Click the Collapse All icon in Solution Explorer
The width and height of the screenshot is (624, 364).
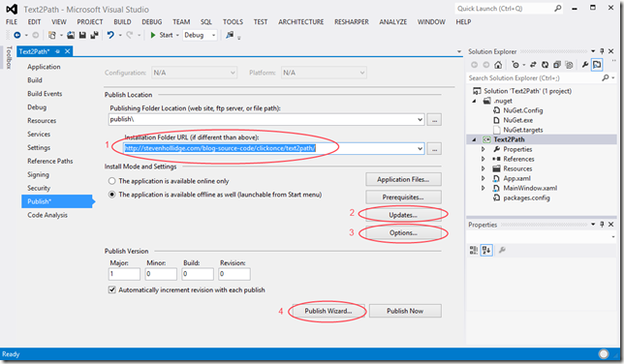tap(557, 65)
